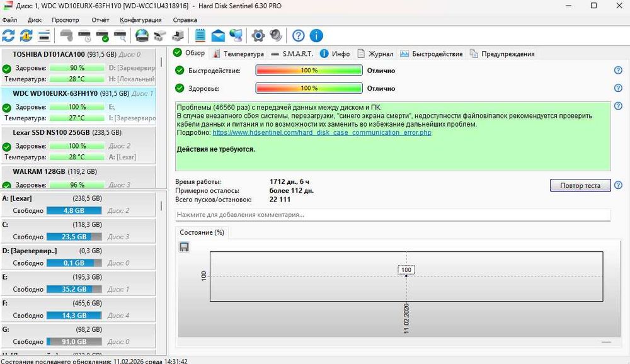Click the refresh disk data toolbar icon

click(x=8, y=36)
